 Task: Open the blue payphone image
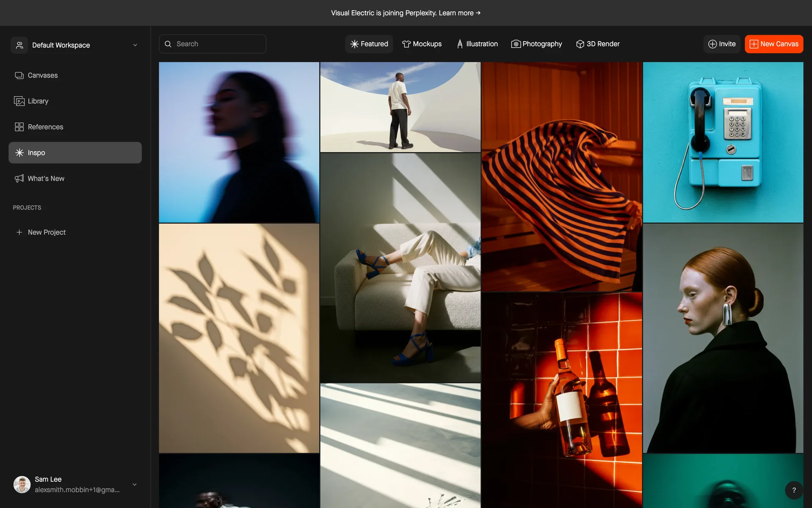coord(723,142)
